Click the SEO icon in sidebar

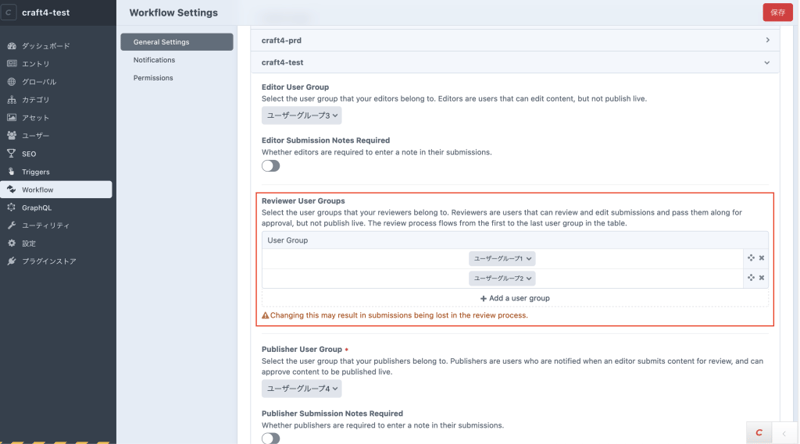(12, 154)
